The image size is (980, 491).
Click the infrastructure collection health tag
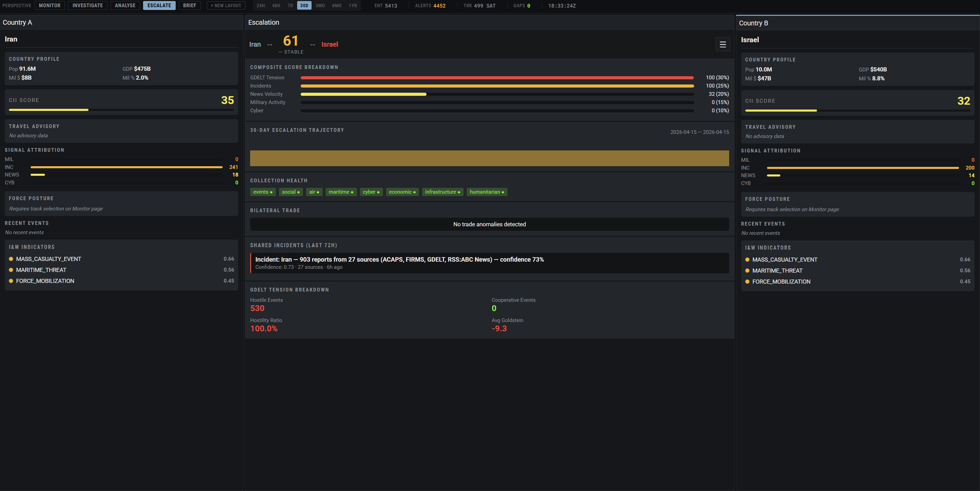coord(442,192)
